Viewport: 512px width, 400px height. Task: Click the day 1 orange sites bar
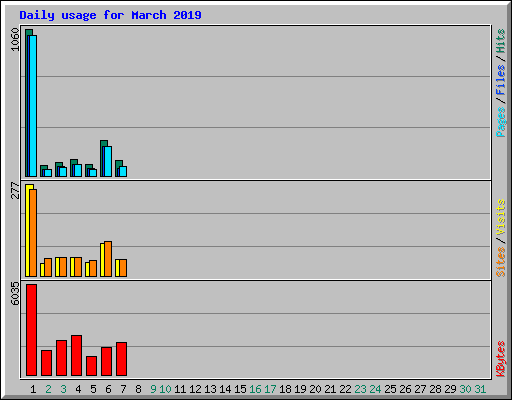pos(33,233)
